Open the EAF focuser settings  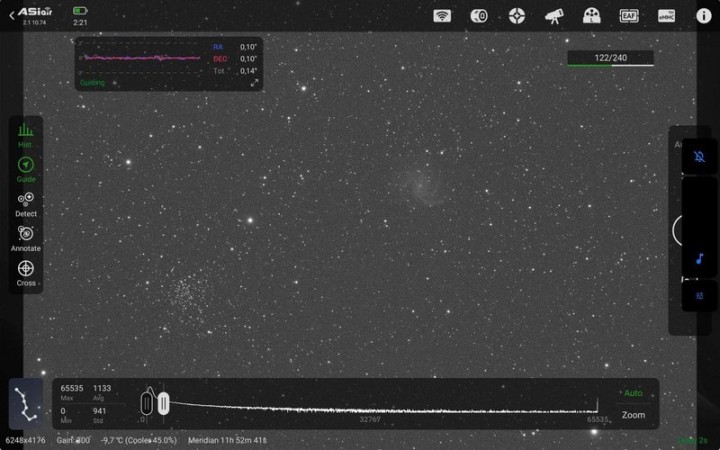point(629,15)
